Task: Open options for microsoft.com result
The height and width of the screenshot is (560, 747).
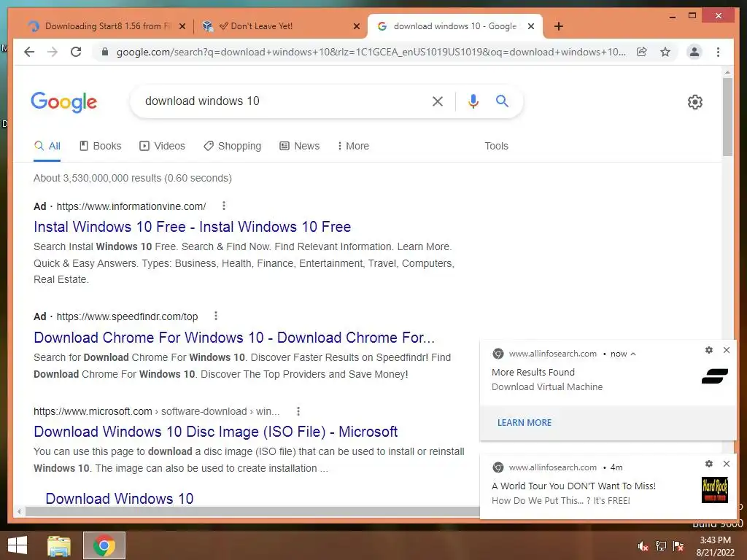Action: point(298,411)
